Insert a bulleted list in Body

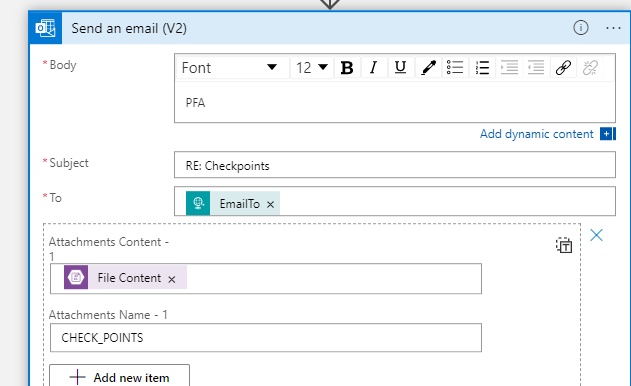pyautogui.click(x=455, y=67)
